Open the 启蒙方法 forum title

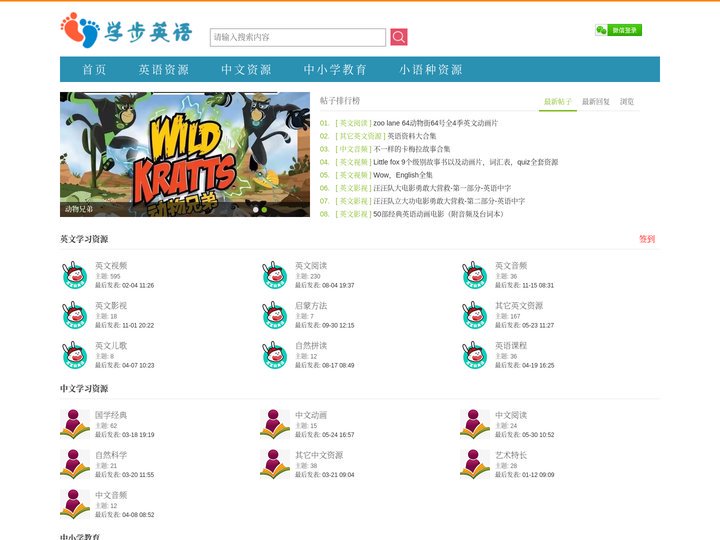point(311,305)
